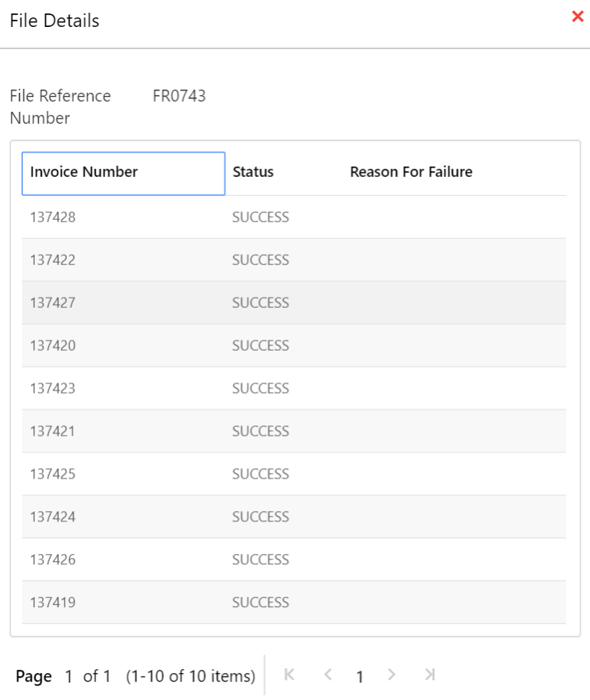Click SUCCESS status of invoice 137419
Screen dimensions: 590x700
(260, 602)
